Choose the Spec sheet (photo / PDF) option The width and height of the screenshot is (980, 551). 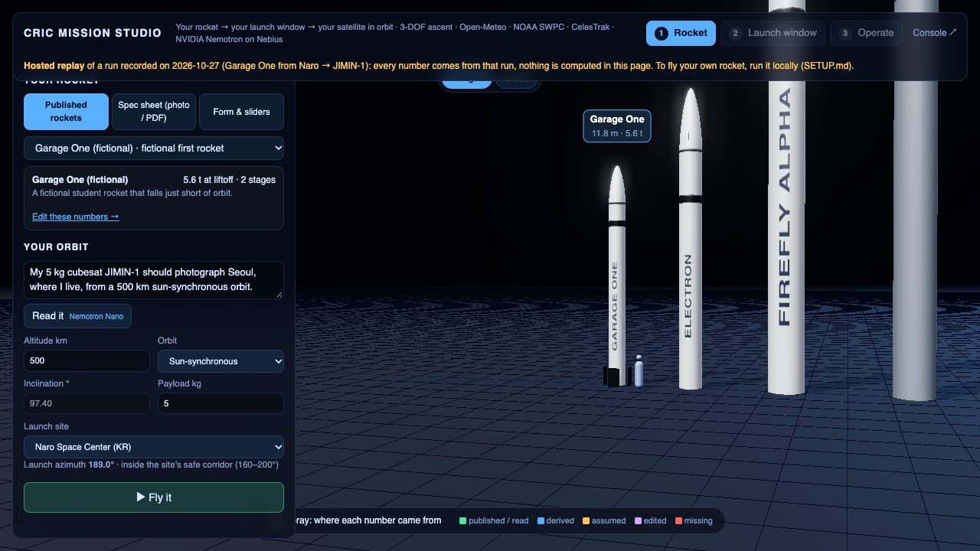point(154,112)
